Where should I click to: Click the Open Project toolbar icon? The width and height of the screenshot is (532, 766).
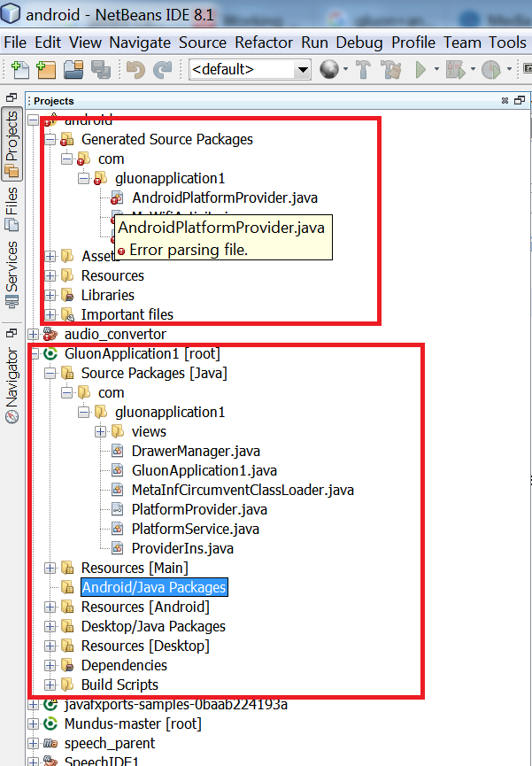click(x=73, y=70)
